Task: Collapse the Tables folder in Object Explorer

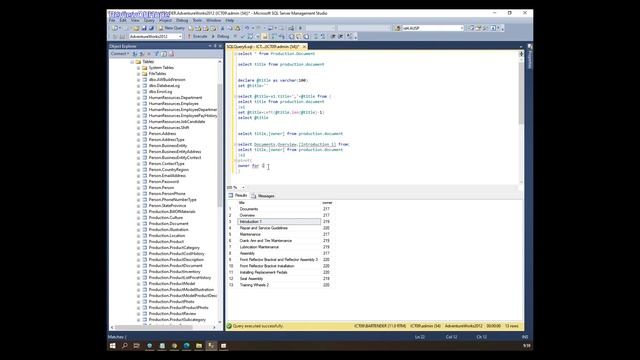Action: [132, 62]
